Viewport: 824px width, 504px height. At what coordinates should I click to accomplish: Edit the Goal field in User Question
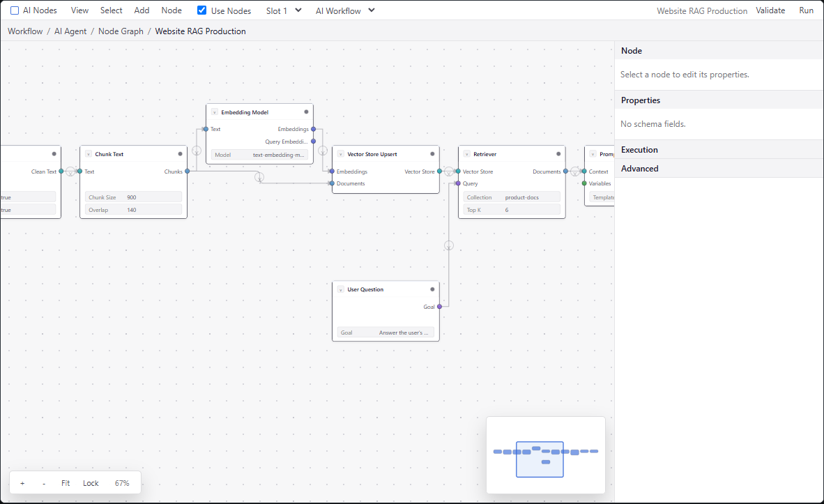tap(386, 333)
